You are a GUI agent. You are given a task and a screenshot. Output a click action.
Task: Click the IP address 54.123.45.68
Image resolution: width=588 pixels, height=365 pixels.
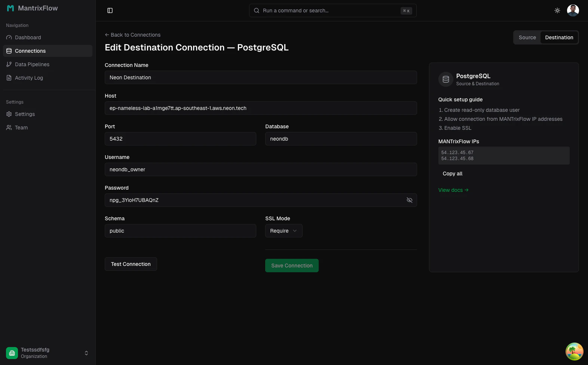[457, 159]
